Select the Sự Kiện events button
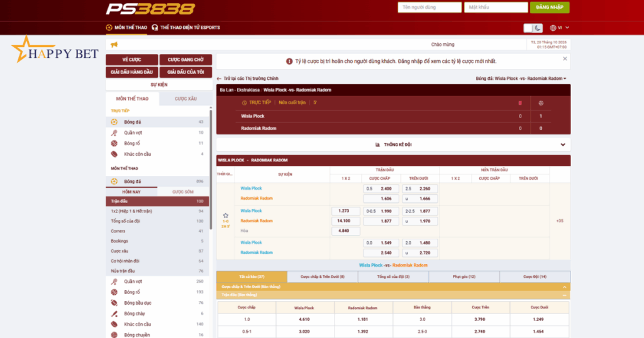This screenshot has width=644, height=338. pos(159,84)
